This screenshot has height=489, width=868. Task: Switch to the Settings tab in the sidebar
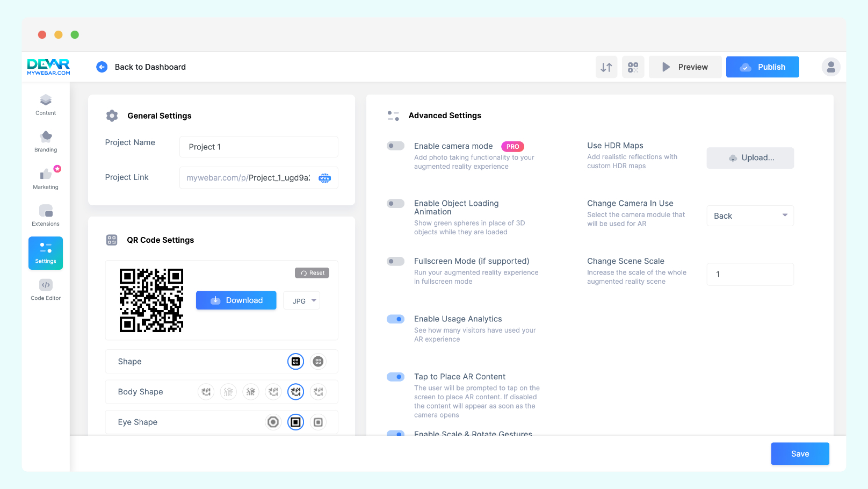pyautogui.click(x=45, y=253)
